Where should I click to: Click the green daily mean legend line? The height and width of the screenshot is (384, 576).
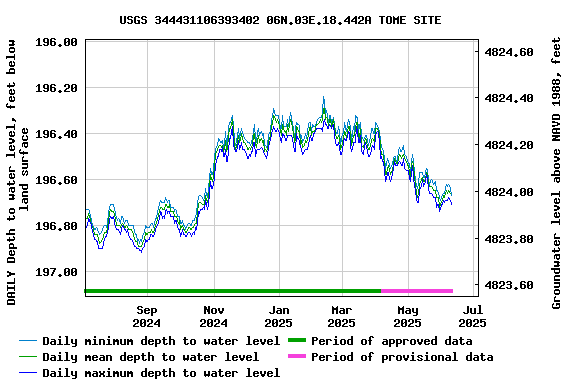[28, 356]
